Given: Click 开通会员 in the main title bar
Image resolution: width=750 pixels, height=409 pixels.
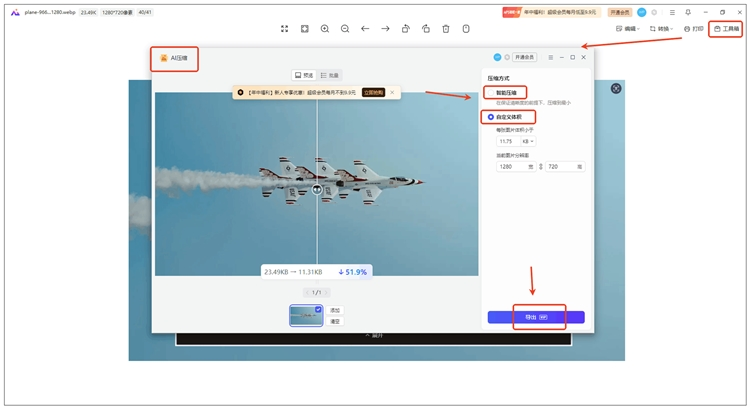Looking at the screenshot, I should point(620,12).
